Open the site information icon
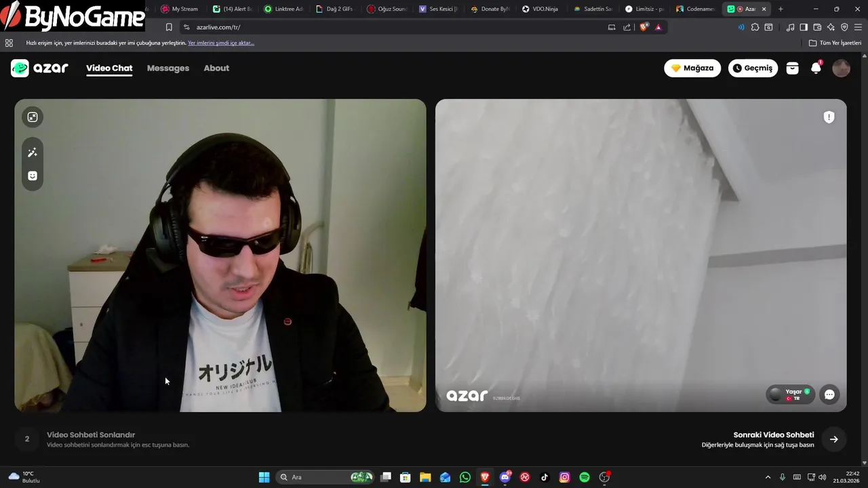This screenshot has width=868, height=488. 186,27
